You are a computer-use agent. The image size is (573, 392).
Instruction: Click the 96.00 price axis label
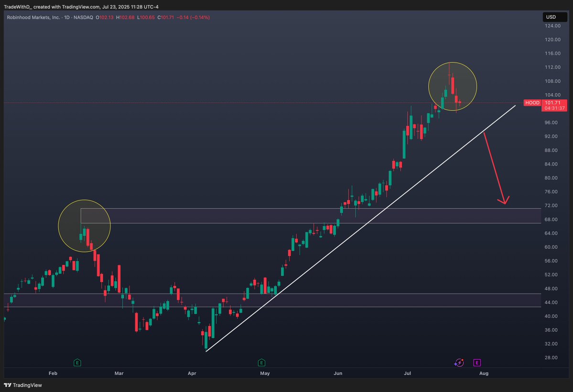point(551,122)
